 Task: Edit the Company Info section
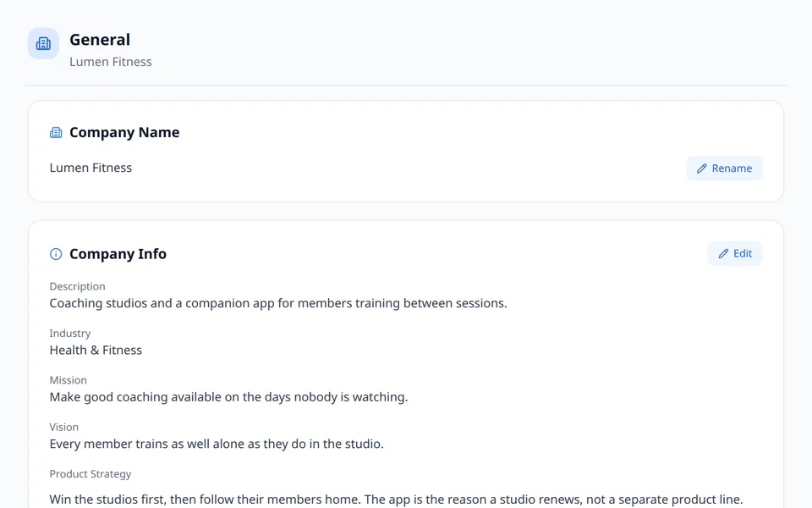(x=735, y=253)
